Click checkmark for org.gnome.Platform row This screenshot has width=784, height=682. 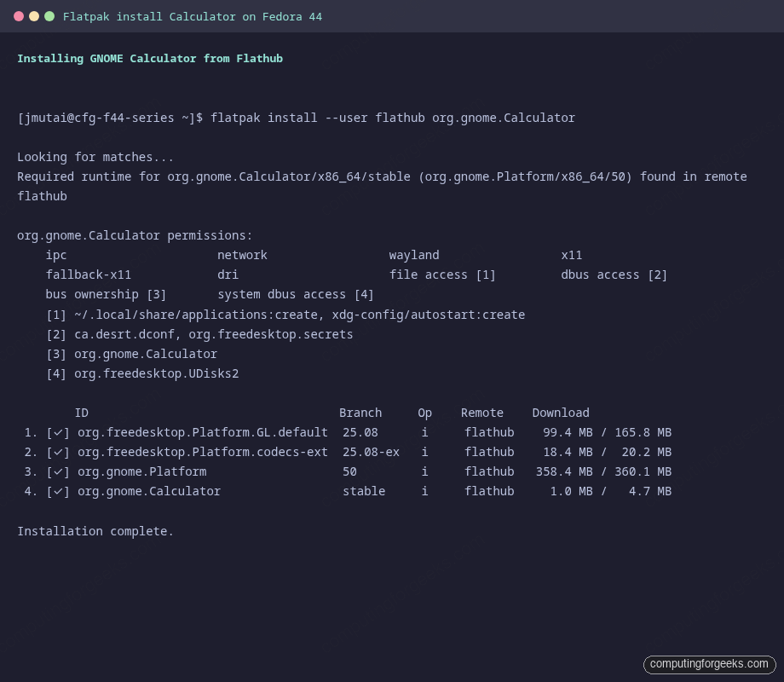click(x=58, y=471)
